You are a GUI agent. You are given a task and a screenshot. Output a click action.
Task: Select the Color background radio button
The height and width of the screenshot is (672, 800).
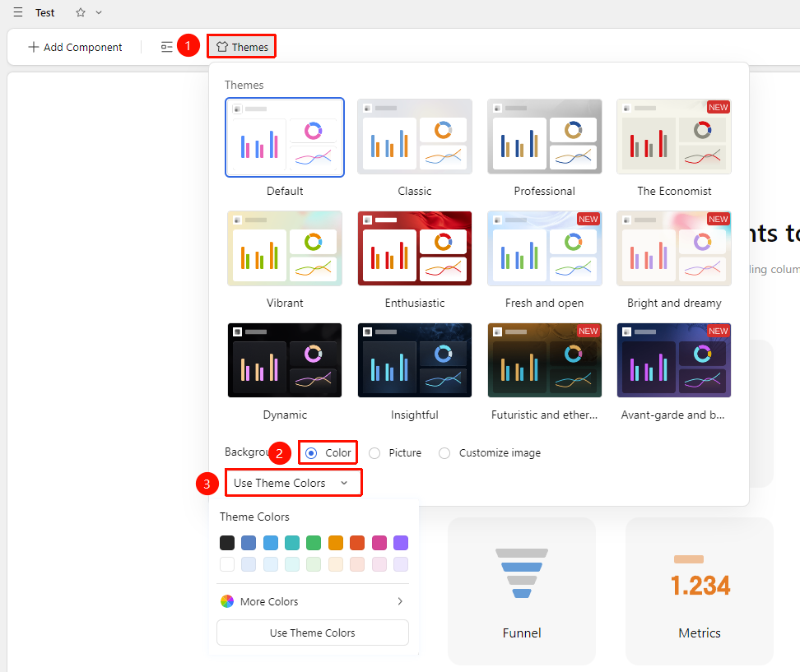click(x=311, y=452)
